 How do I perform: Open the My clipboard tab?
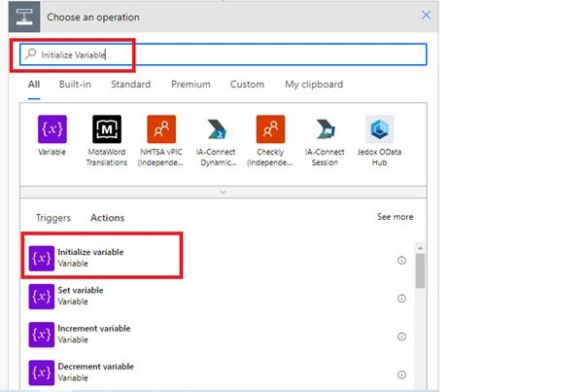pyautogui.click(x=314, y=84)
